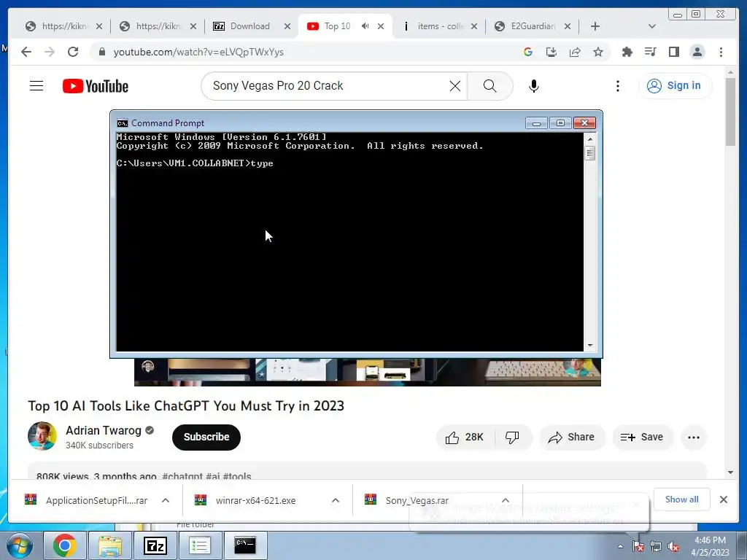
Task: Share this page using the share icon
Action: (x=575, y=52)
